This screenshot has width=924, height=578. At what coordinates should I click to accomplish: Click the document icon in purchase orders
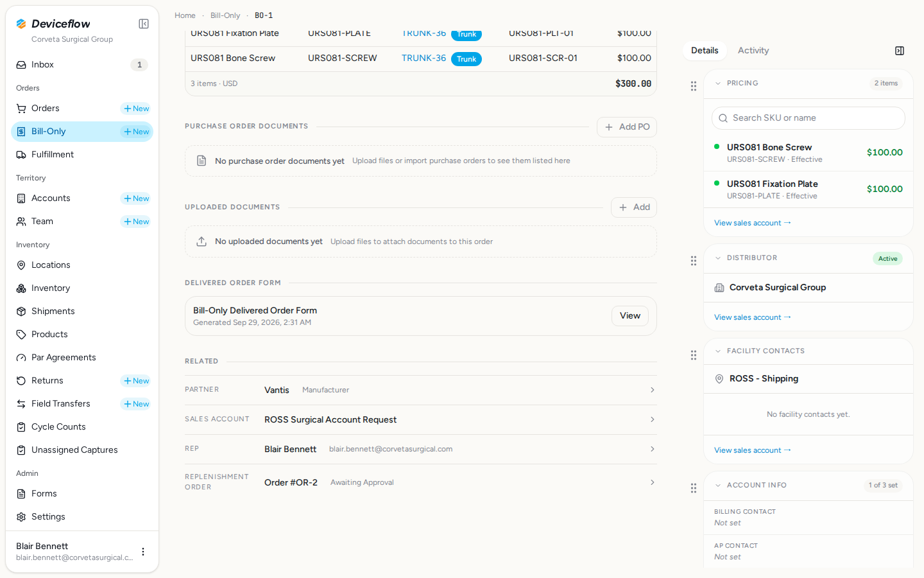(x=201, y=161)
